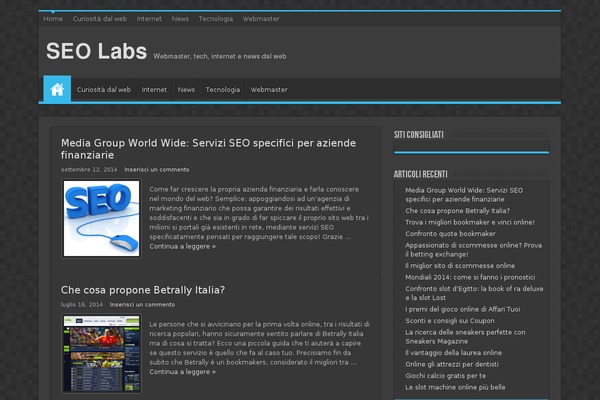Open sidebar link Media Group World Wide: Servizi SEO
Image resolution: width=600 pixels, height=400 pixels.
[x=464, y=195]
